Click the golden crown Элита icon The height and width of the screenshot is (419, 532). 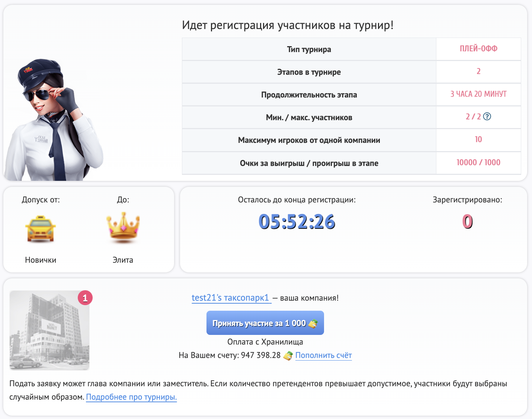(x=123, y=226)
